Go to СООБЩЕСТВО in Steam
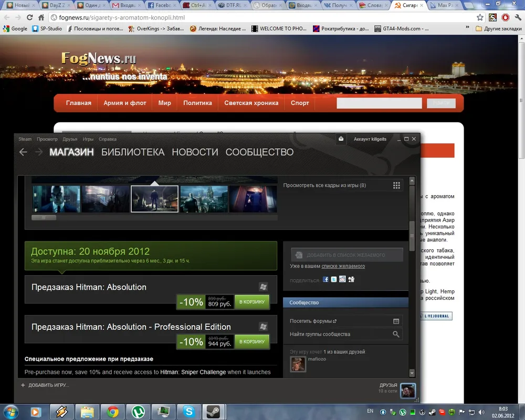 (259, 152)
